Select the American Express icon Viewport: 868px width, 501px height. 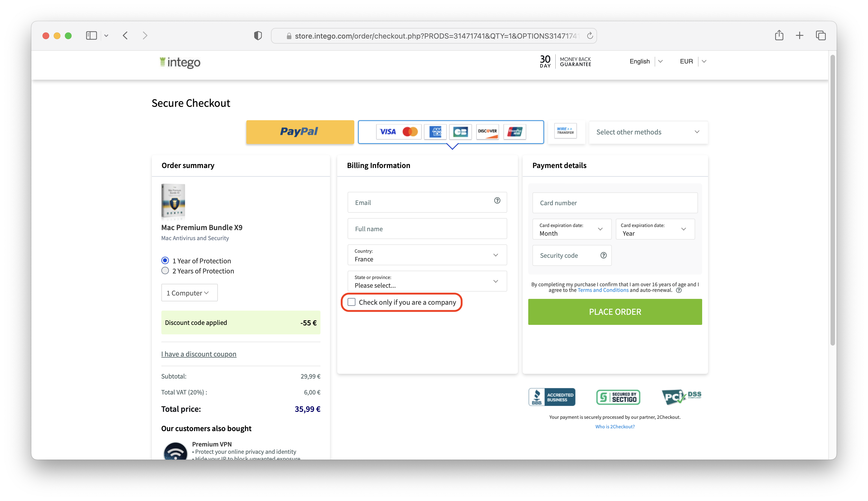tap(435, 132)
